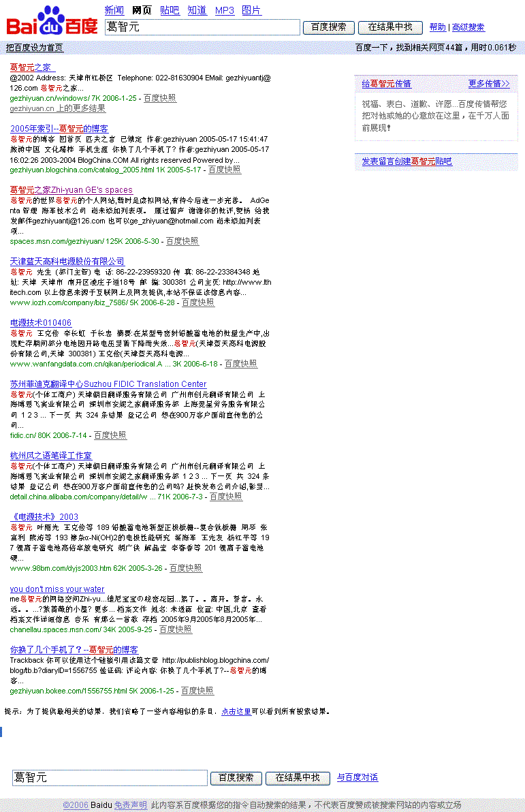Viewport: 525px width, 812px height.
Task: Click 发表留言创建葛智元贴吧 link
Action: coord(407,161)
